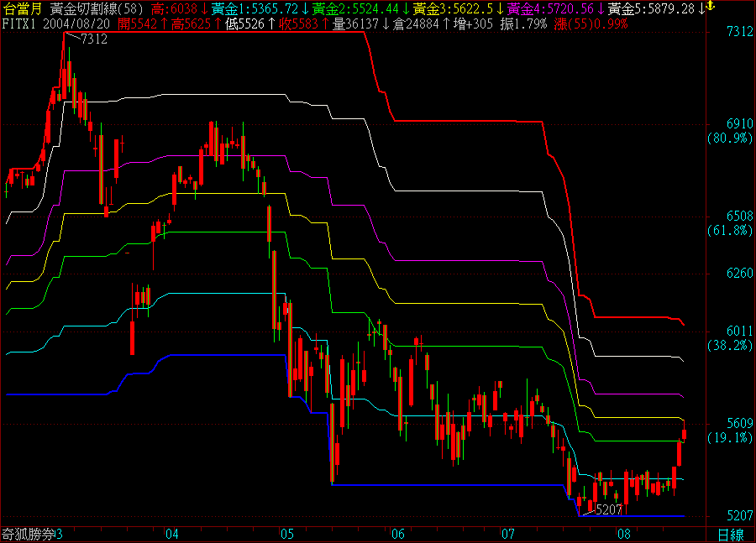Click the yellow arrow icon at top right
Screen dimensions: 756x543
[x=710, y=7]
